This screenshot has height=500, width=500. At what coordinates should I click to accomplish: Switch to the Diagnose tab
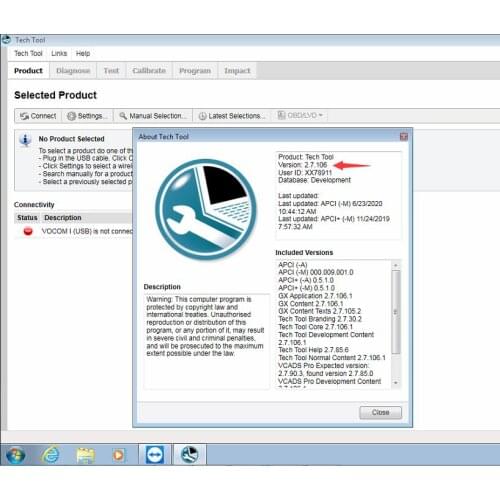pyautogui.click(x=73, y=71)
